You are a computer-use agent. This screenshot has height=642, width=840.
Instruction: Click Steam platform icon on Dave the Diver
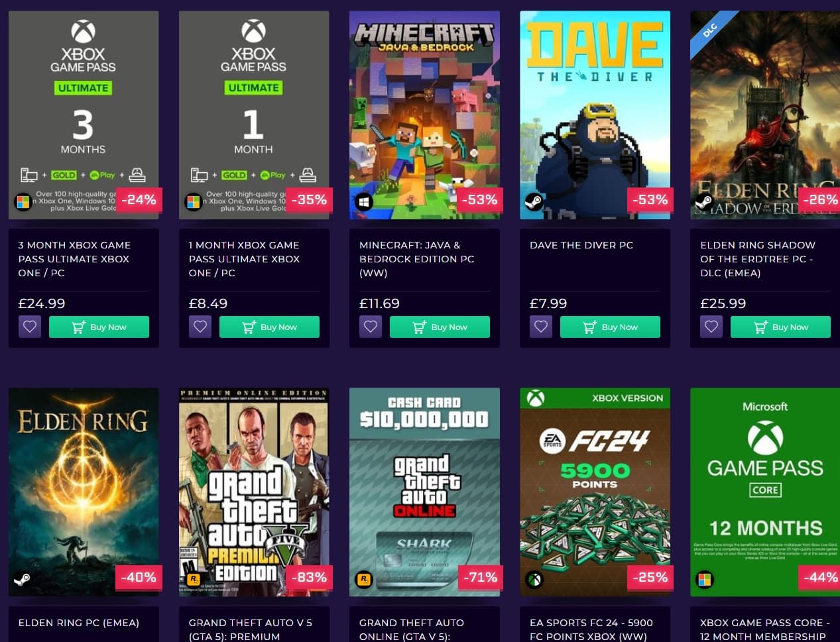click(534, 201)
